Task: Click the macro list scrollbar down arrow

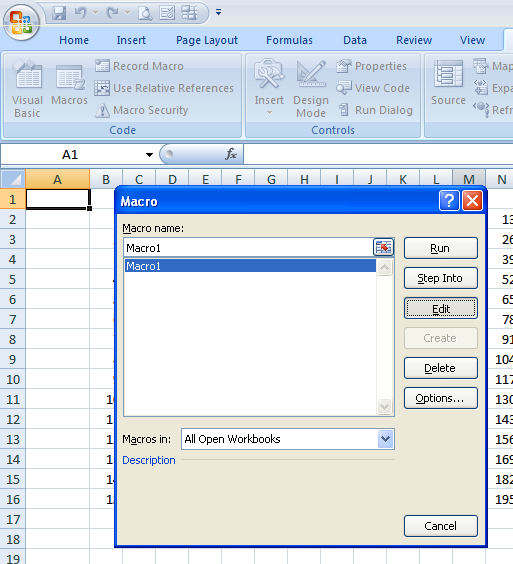Action: (384, 406)
